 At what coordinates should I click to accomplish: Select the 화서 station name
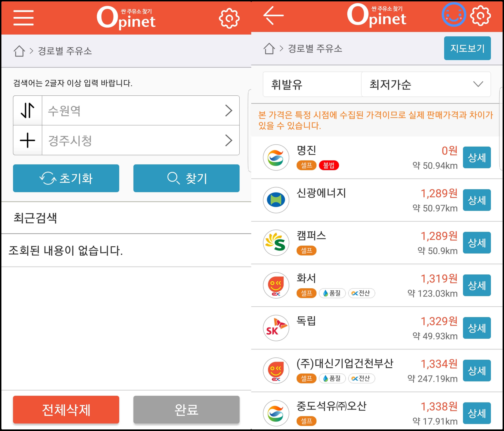coord(306,278)
